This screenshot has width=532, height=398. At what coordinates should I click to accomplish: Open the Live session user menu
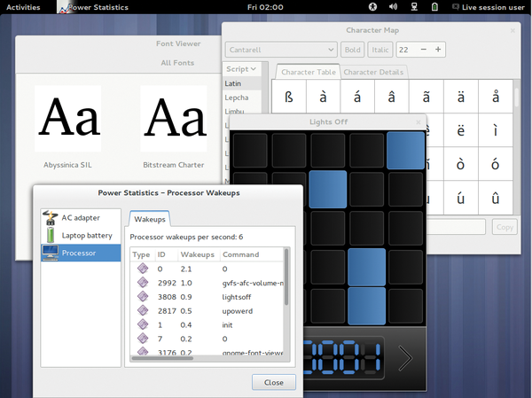(488, 7)
